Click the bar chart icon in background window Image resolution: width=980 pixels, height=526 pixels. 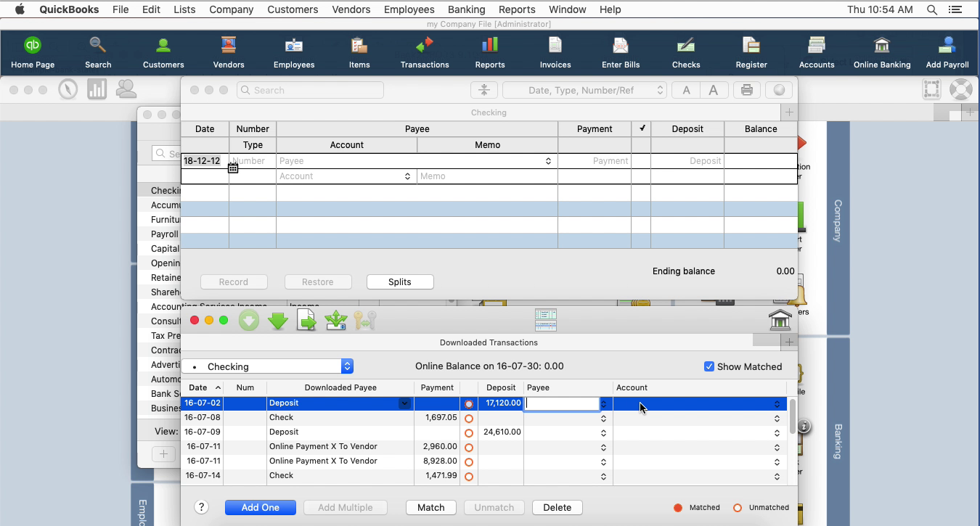pos(97,89)
